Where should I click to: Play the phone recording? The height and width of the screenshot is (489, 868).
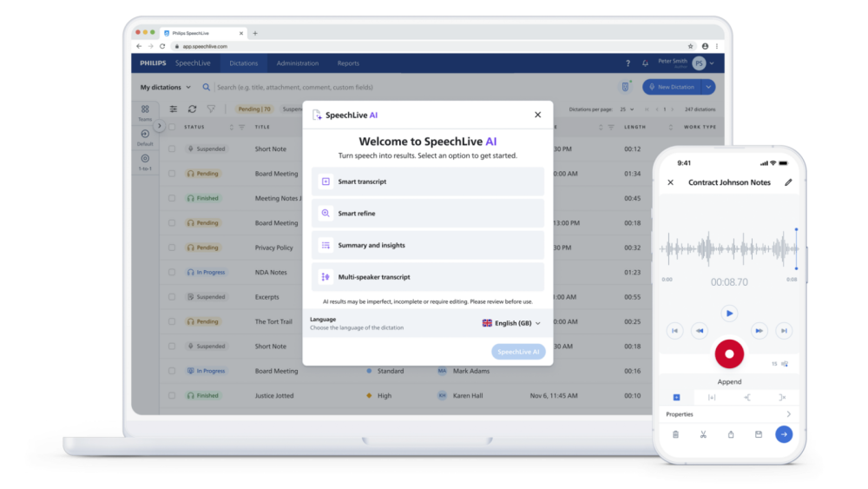(729, 314)
